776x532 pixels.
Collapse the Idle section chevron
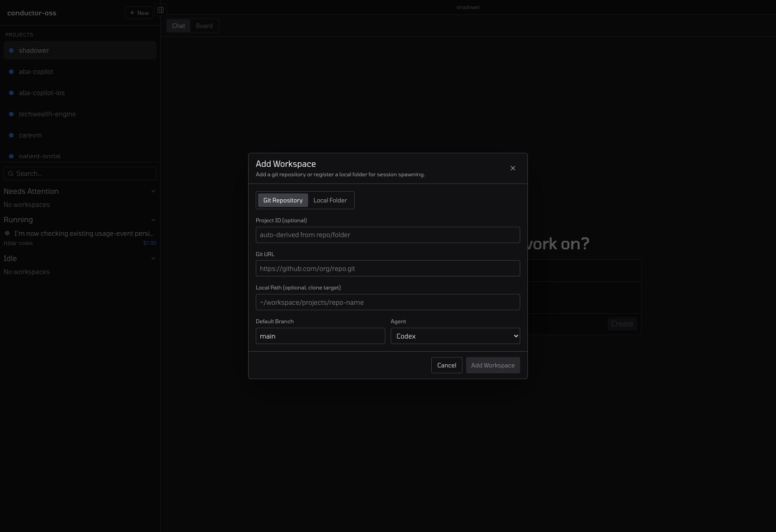click(x=153, y=258)
